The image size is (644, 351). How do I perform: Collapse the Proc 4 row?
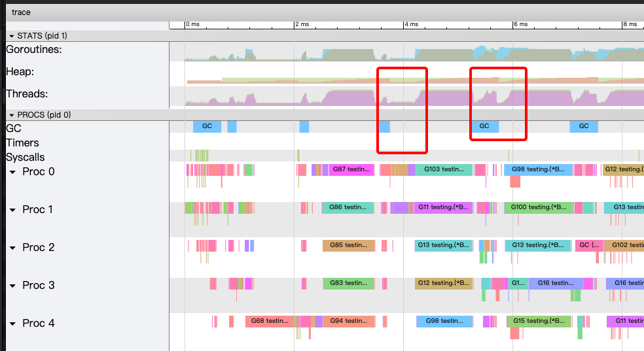(x=12, y=324)
